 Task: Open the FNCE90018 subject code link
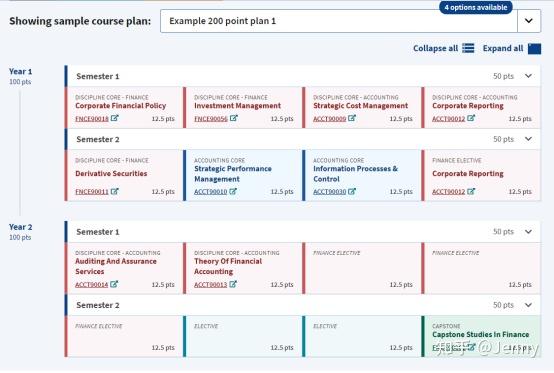point(92,119)
